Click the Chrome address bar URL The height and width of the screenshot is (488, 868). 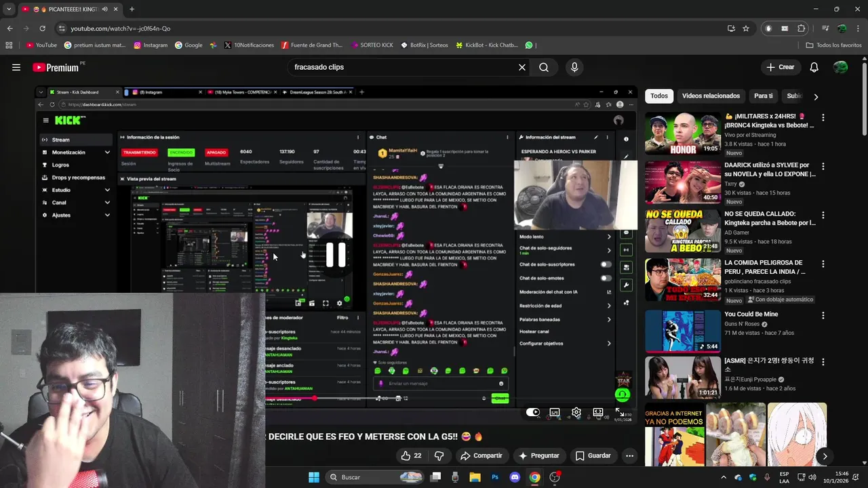click(x=121, y=28)
